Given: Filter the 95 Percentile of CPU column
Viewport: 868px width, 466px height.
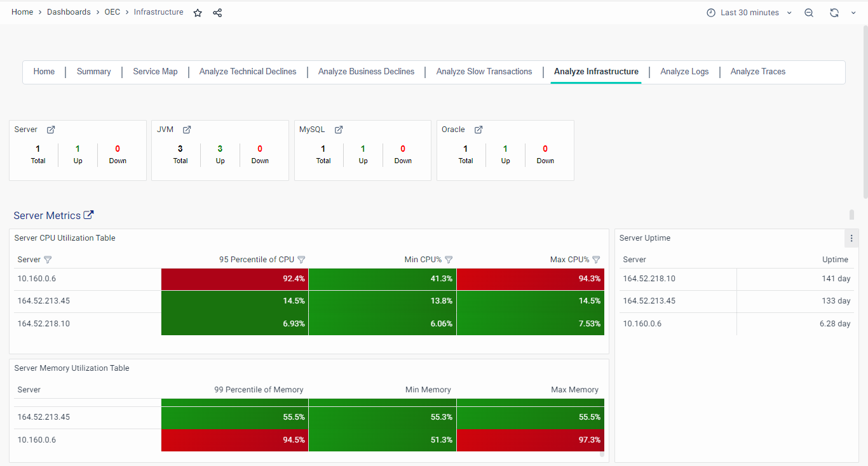Looking at the screenshot, I should pos(302,260).
